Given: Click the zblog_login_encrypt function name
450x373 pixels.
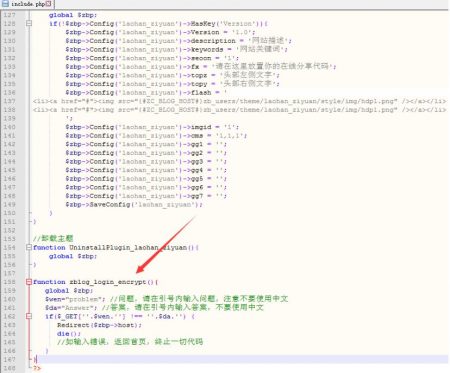Looking at the screenshot, I should click(x=108, y=282).
